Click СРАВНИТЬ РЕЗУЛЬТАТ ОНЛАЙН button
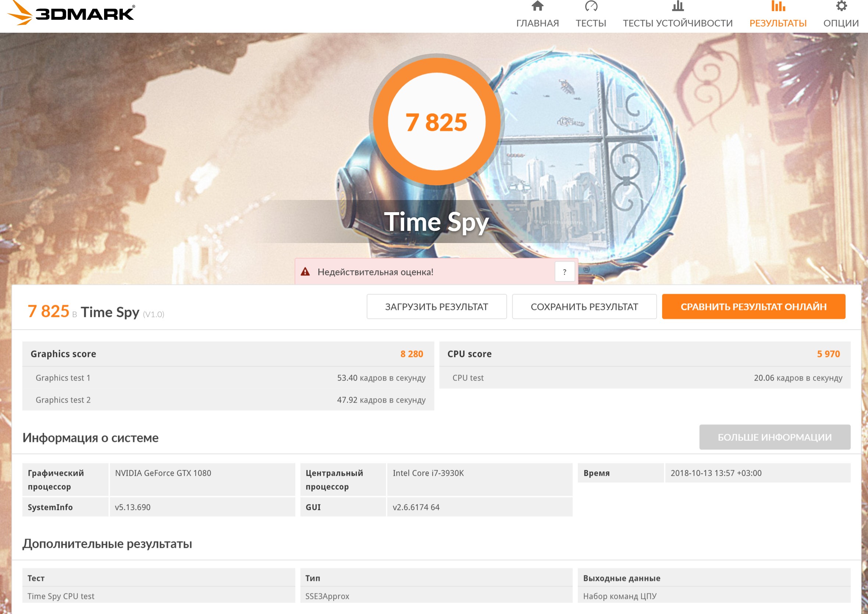Viewport: 868px width, 614px height. tap(753, 307)
